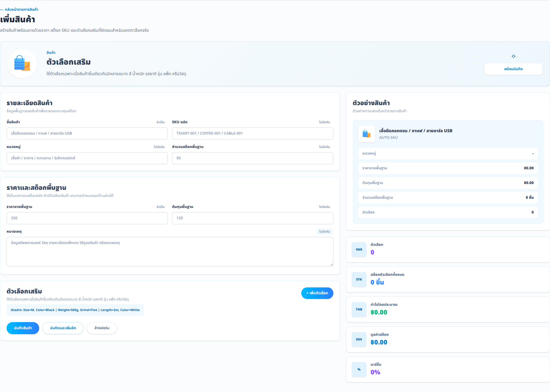The height and width of the screenshot is (392, 550).
Task: Click the % margin badge icon
Action: [359, 369]
